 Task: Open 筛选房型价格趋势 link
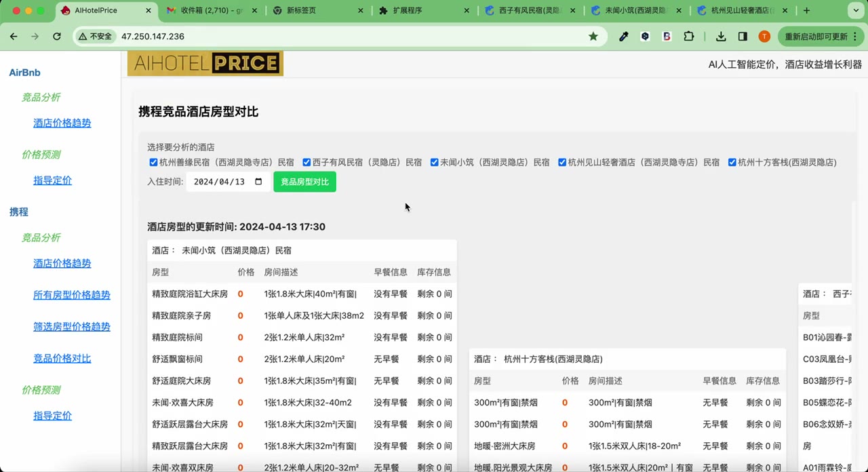point(72,326)
